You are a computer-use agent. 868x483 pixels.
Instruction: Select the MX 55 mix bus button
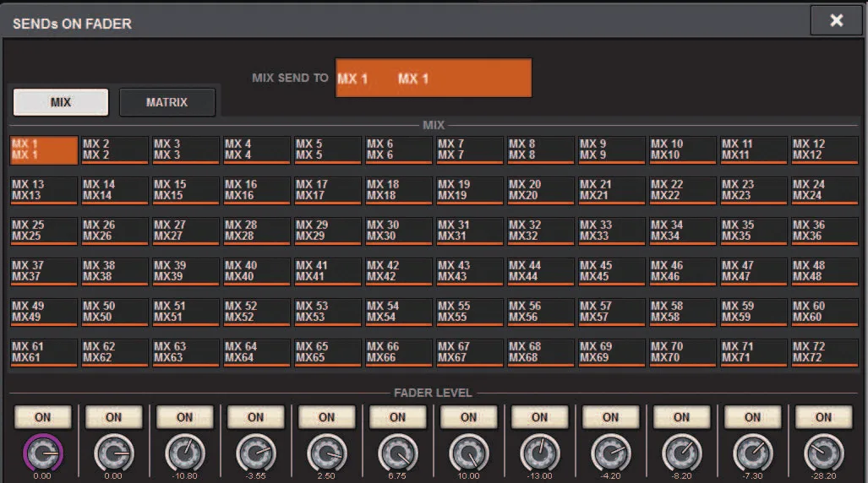point(469,312)
